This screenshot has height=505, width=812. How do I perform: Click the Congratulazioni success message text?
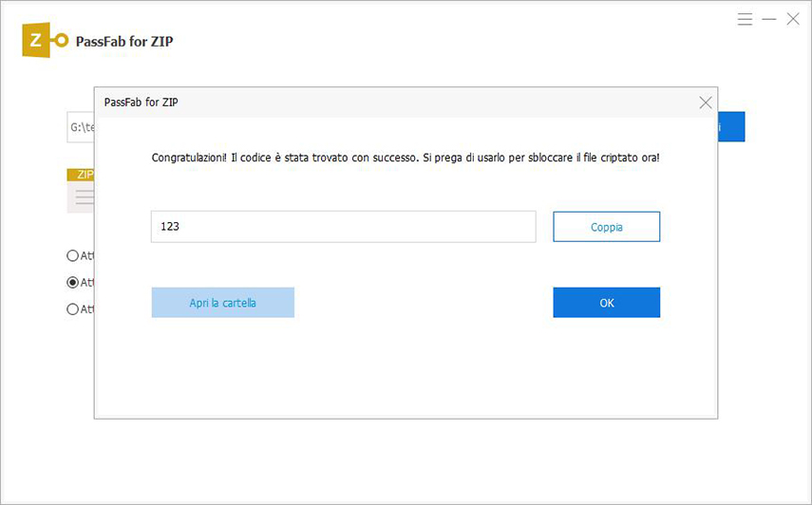click(405, 157)
